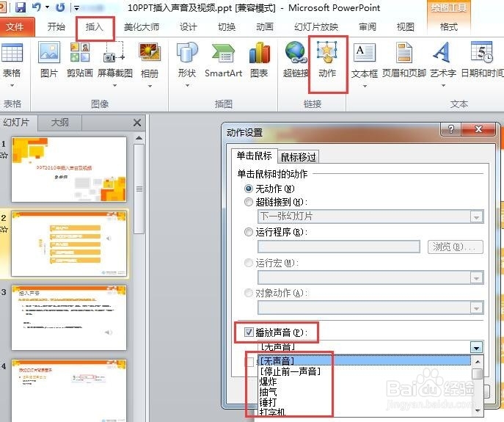Screen dimensions: 504x422
Task: Select slide 3 插入声音 thumbnail
Action: 69,318
